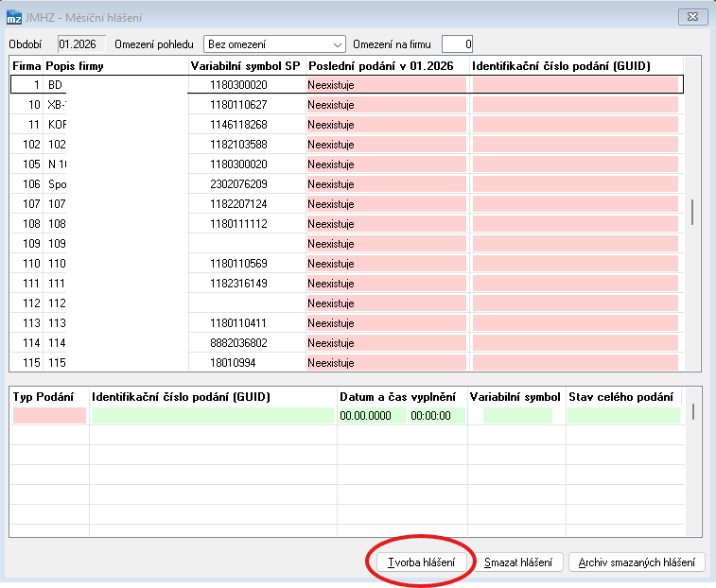Close the JMHZ Měsíční hlášení window

692,17
